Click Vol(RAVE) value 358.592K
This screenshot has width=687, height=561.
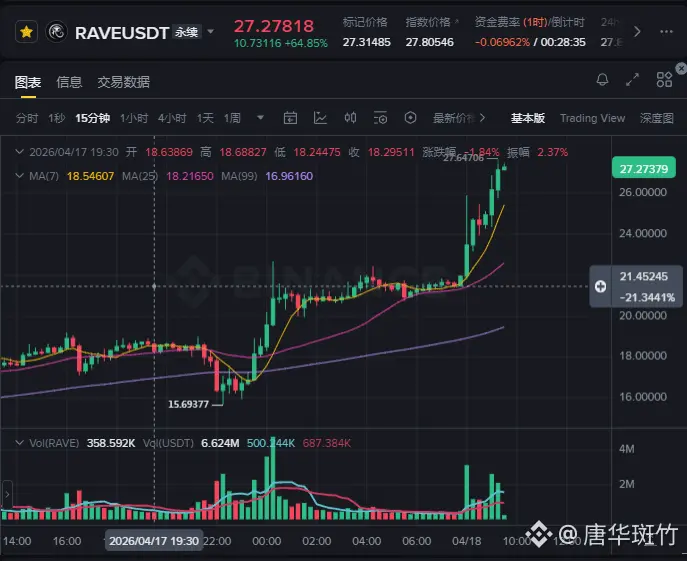pyautogui.click(x=111, y=444)
